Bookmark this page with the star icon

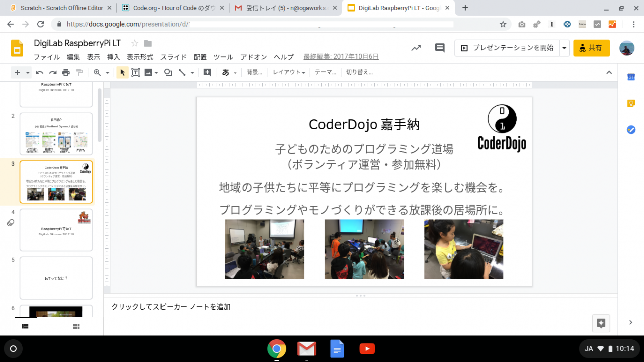[x=503, y=24]
